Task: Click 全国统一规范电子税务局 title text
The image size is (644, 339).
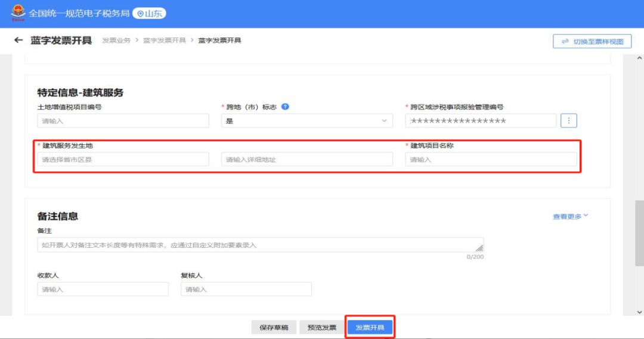Action: pos(79,14)
